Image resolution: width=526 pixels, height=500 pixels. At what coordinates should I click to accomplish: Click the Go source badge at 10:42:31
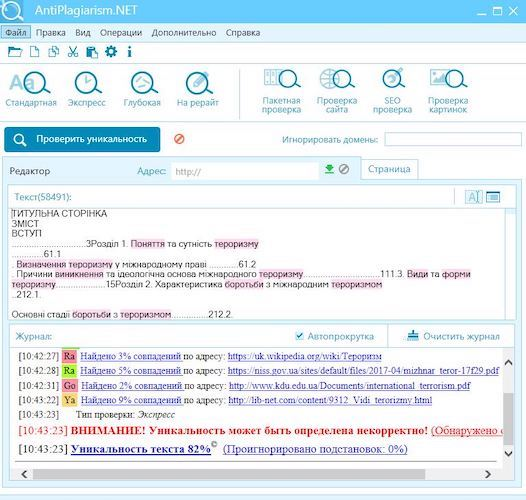(x=70, y=386)
